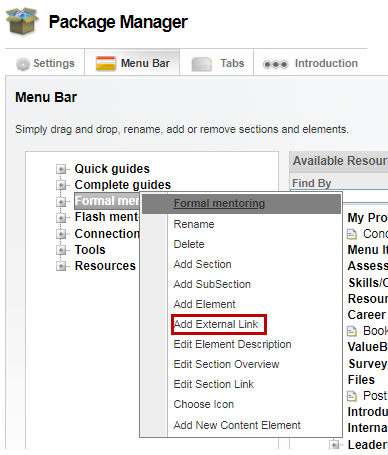Choose Rename from the context menu

pos(194,224)
